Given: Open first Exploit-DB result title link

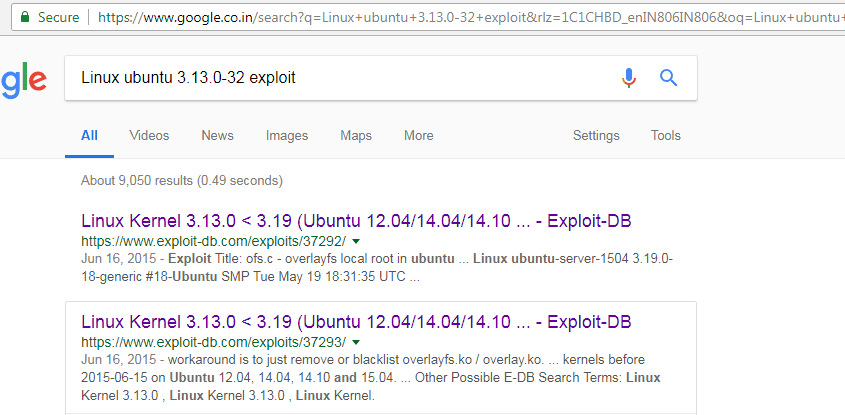Looking at the screenshot, I should pyautogui.click(x=355, y=220).
